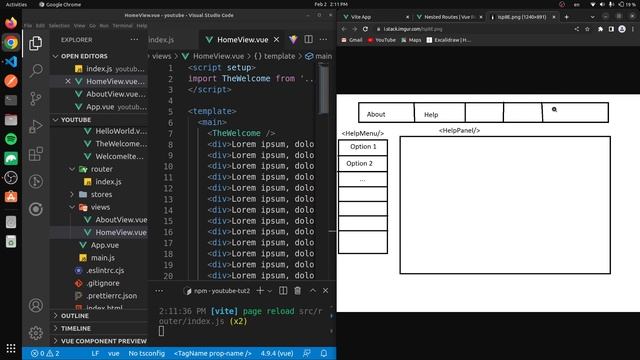Open the Chrome share icon in the address bar
The image size is (640, 360).
(576, 29)
